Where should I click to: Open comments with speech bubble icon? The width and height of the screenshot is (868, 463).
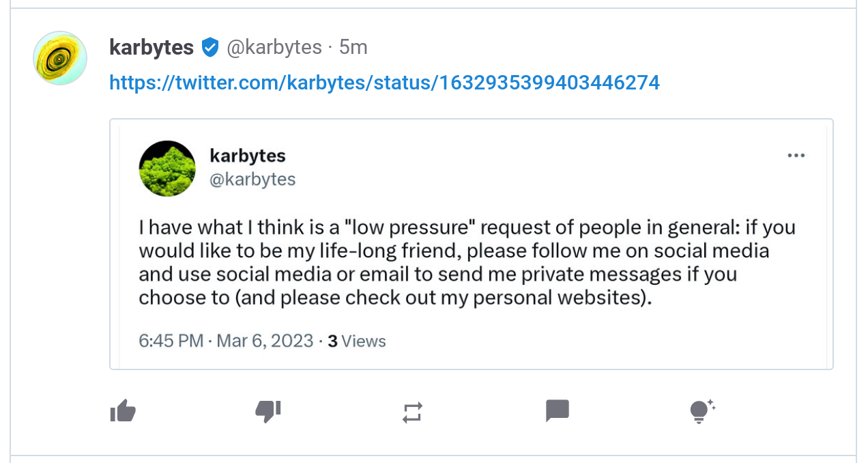click(558, 412)
